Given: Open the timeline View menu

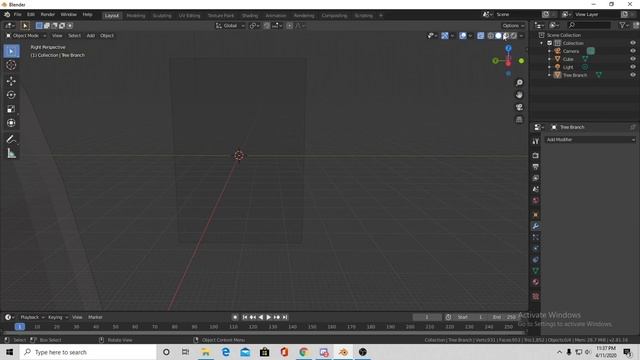Looking at the screenshot, I should (x=77, y=317).
